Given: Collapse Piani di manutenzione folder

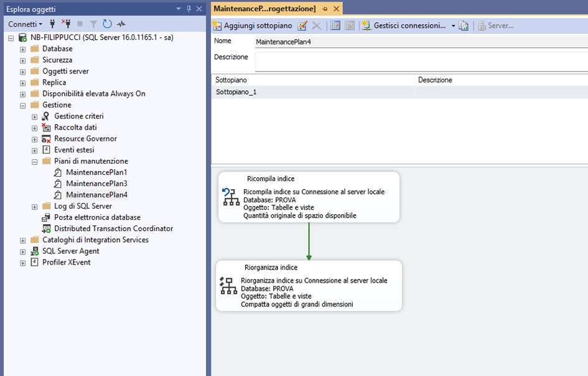Looking at the screenshot, I should (x=34, y=162).
